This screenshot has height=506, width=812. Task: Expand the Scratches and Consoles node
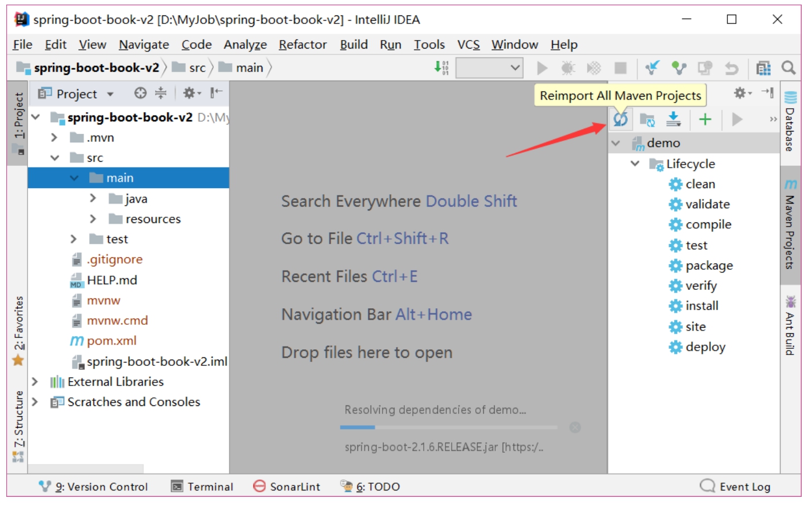(35, 402)
